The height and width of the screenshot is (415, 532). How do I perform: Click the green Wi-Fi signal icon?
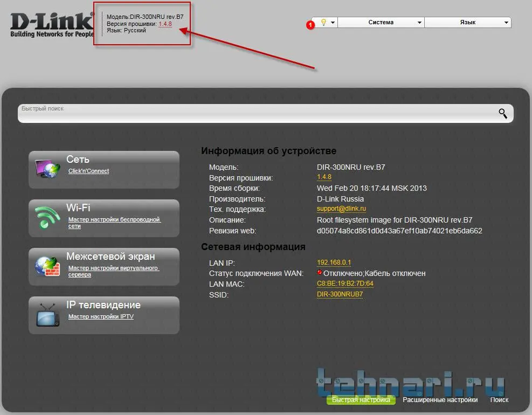coord(47,217)
